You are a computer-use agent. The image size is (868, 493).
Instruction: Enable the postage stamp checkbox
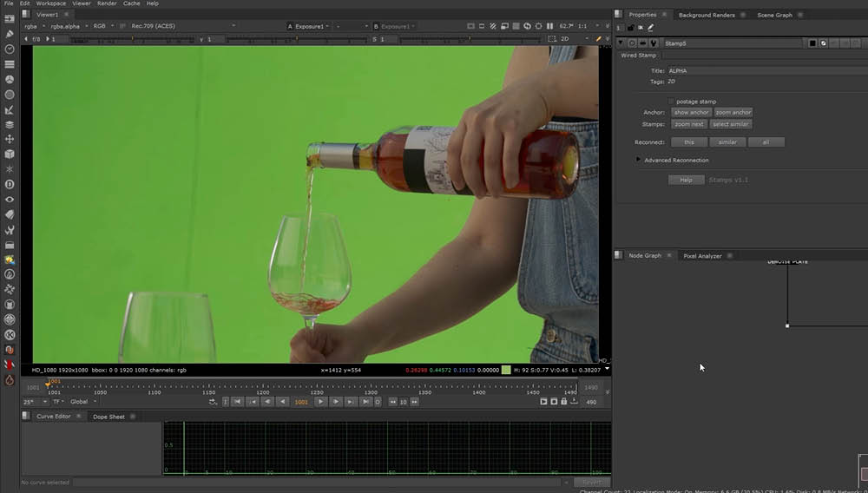tap(671, 102)
